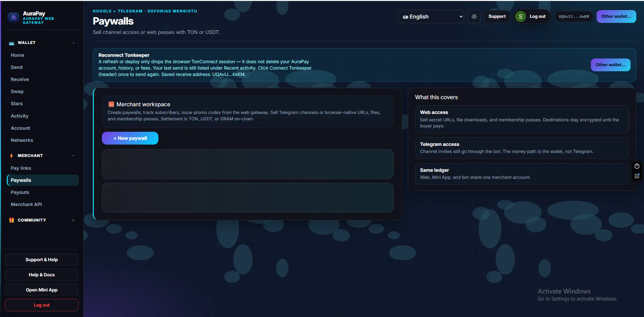Click the What this covers heading

(x=436, y=97)
